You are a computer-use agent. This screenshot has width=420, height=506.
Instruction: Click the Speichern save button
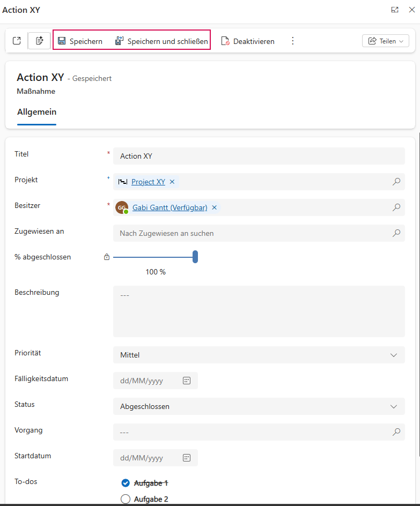(x=80, y=41)
